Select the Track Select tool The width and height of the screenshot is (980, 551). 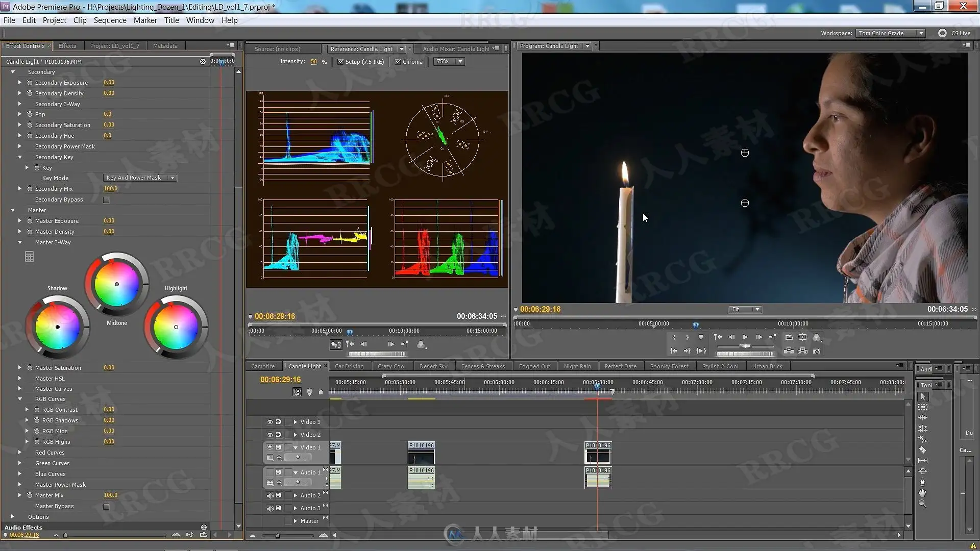click(x=923, y=407)
